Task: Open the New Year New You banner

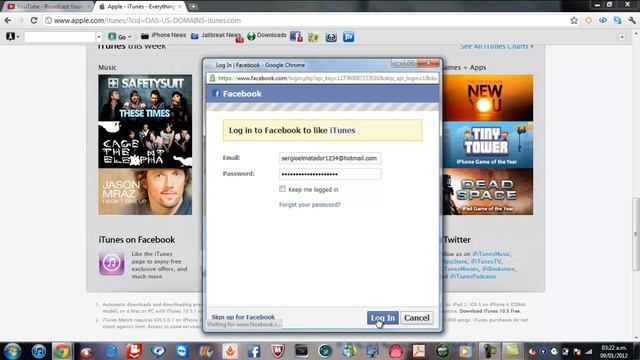Action: [488, 98]
